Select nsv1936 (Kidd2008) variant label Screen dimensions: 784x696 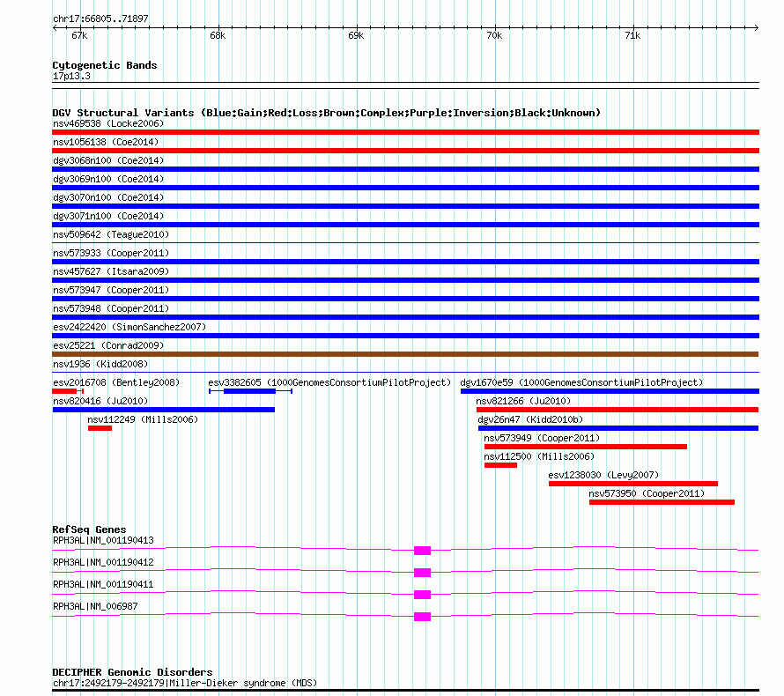(x=100, y=364)
